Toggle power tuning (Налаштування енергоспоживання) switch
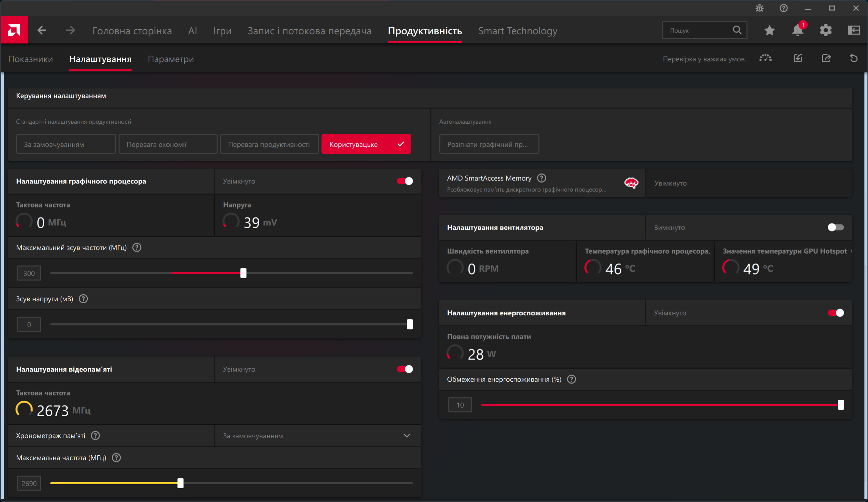The width and height of the screenshot is (868, 502). [836, 313]
